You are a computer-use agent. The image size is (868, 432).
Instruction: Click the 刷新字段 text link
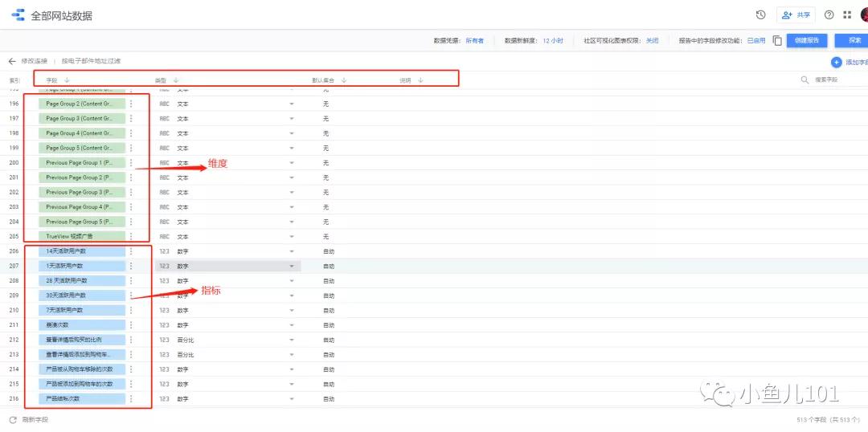(35, 420)
